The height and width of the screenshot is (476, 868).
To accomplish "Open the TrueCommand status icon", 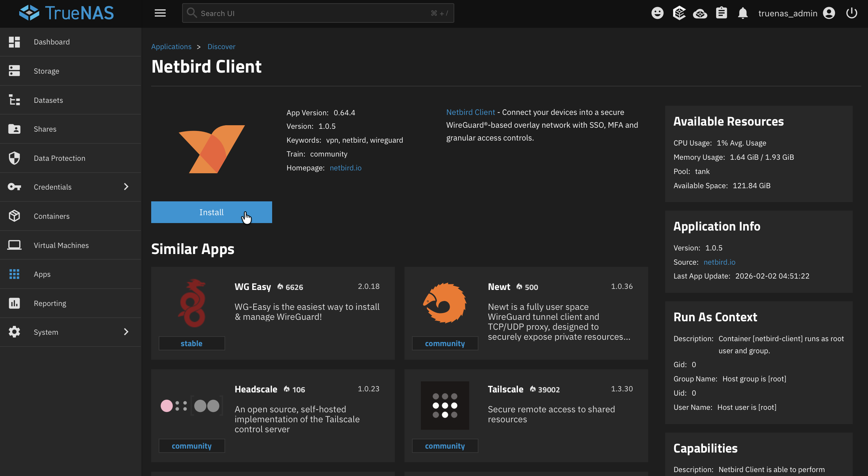I will pyautogui.click(x=679, y=13).
